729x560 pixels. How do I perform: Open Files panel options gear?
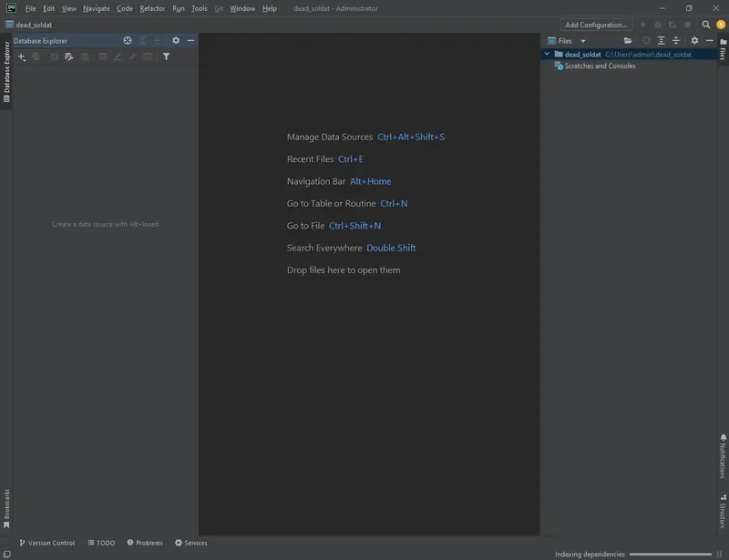(694, 40)
